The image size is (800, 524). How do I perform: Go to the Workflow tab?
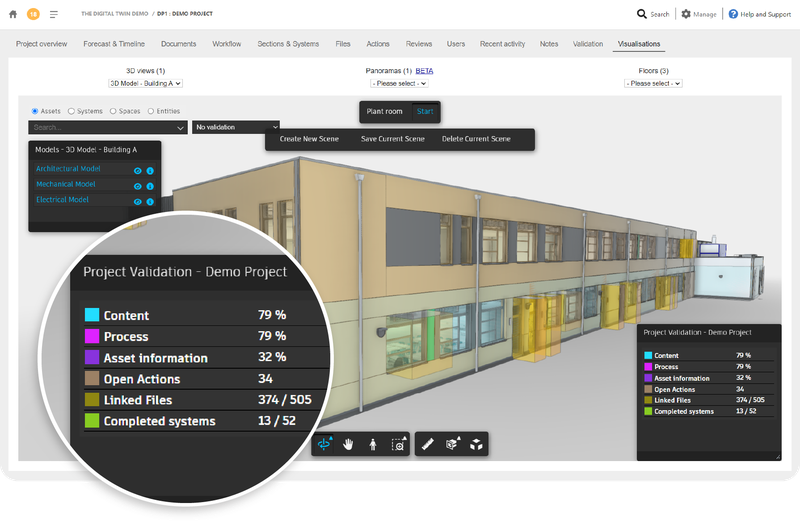click(227, 44)
